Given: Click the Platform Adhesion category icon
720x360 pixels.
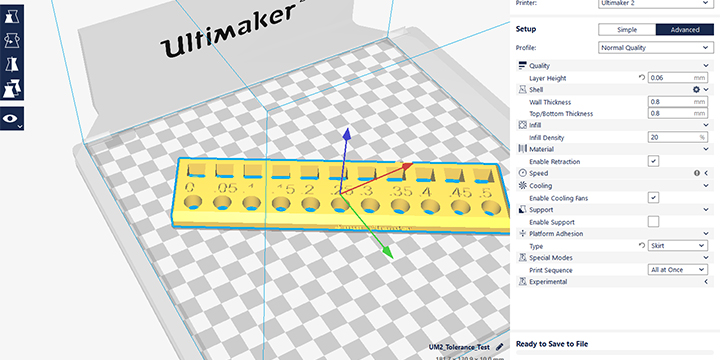Looking at the screenshot, I should 522,234.
